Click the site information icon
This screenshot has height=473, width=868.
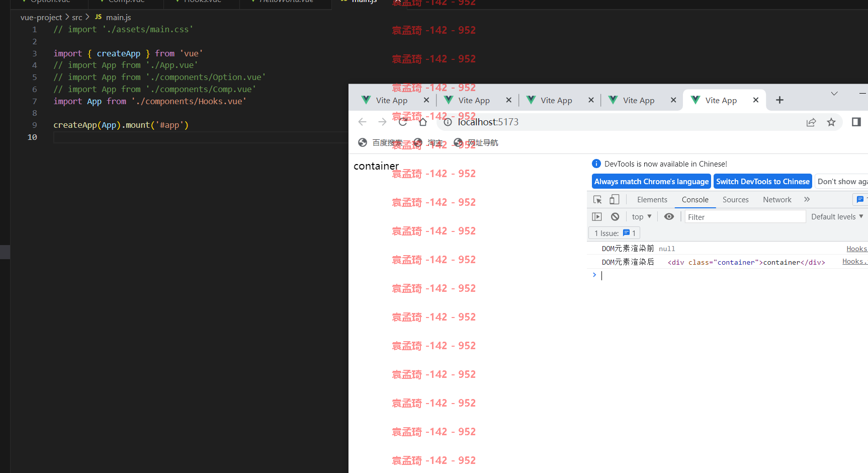pos(448,122)
